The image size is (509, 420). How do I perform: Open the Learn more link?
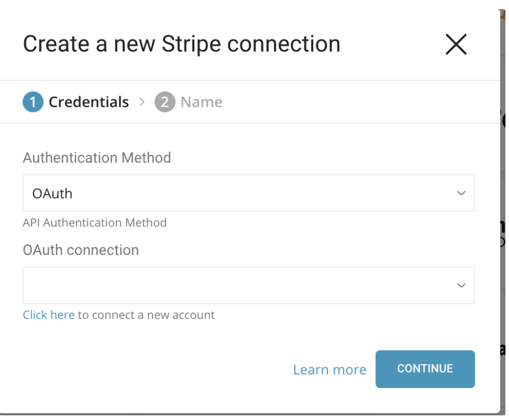329,370
